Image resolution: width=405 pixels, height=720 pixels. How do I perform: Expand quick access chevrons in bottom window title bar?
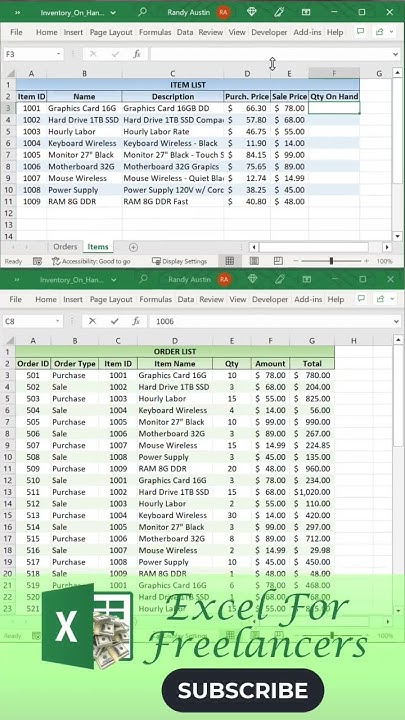[x=17, y=279]
